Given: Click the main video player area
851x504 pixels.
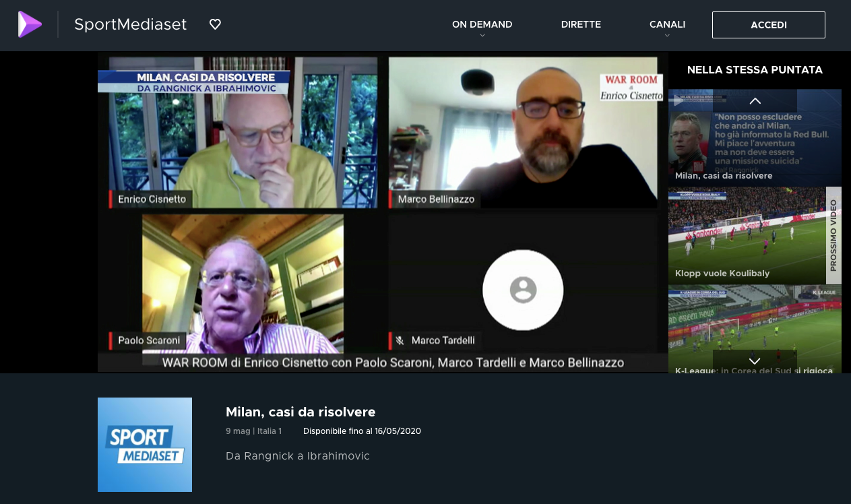Looking at the screenshot, I should (x=383, y=212).
